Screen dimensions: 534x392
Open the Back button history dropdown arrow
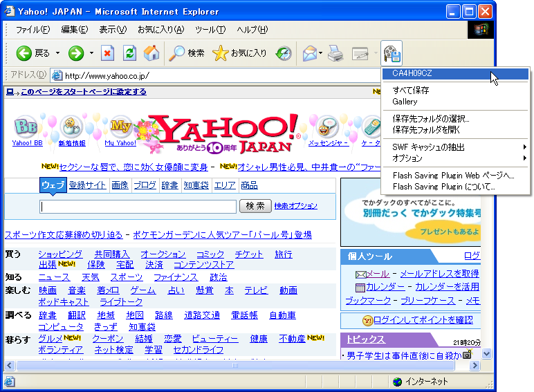coord(57,53)
